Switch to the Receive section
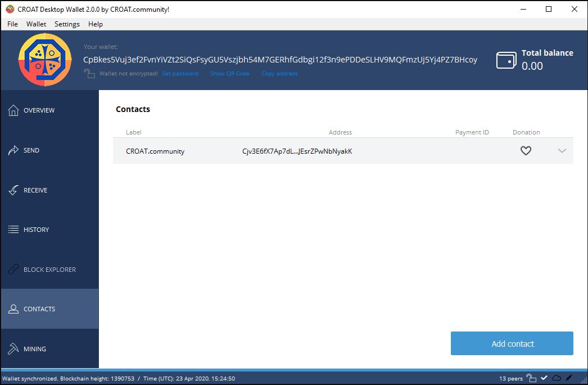The image size is (588, 385). point(49,190)
